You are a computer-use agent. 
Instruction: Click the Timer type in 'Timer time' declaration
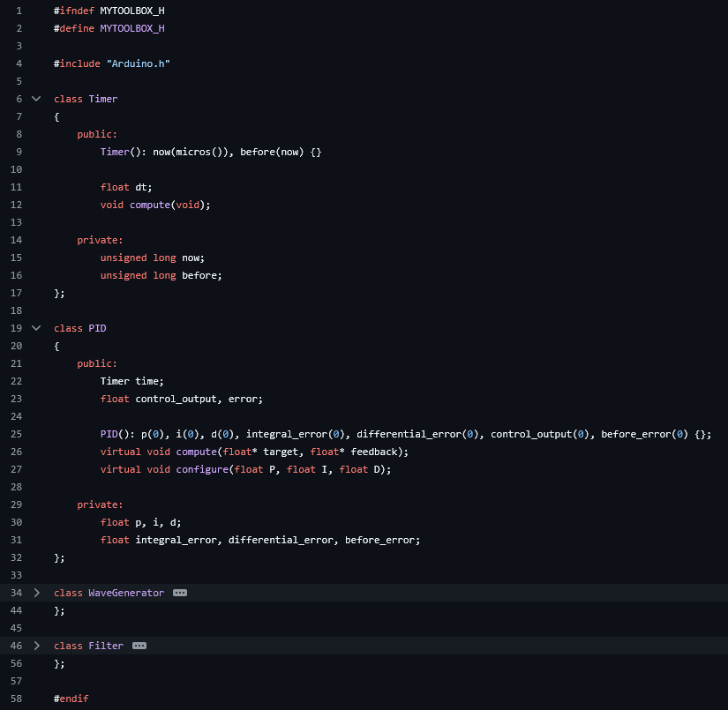115,381
